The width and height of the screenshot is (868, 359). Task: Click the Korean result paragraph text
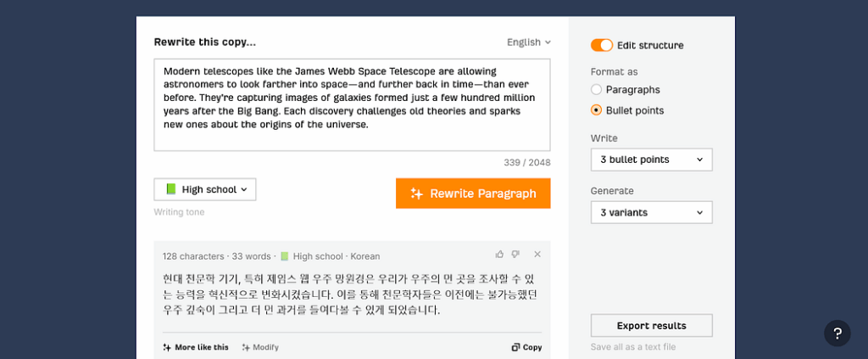click(350, 294)
